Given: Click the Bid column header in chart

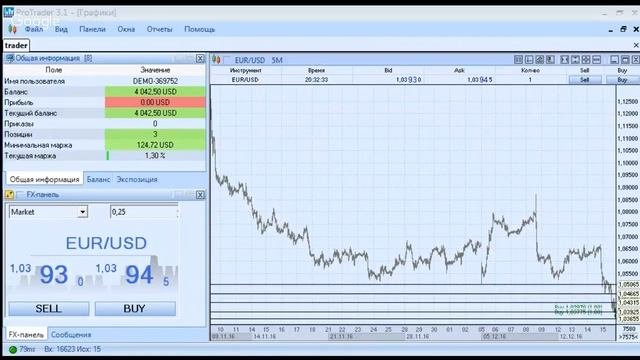Looking at the screenshot, I should pos(388,70).
